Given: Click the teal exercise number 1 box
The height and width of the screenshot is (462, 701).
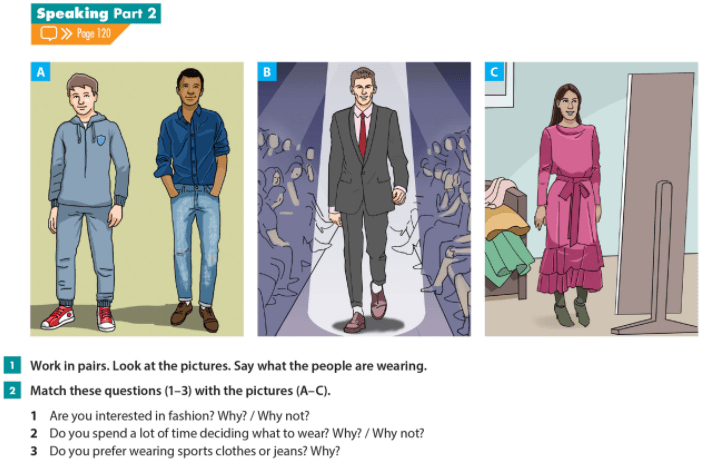Looking at the screenshot, I should (x=12, y=365).
